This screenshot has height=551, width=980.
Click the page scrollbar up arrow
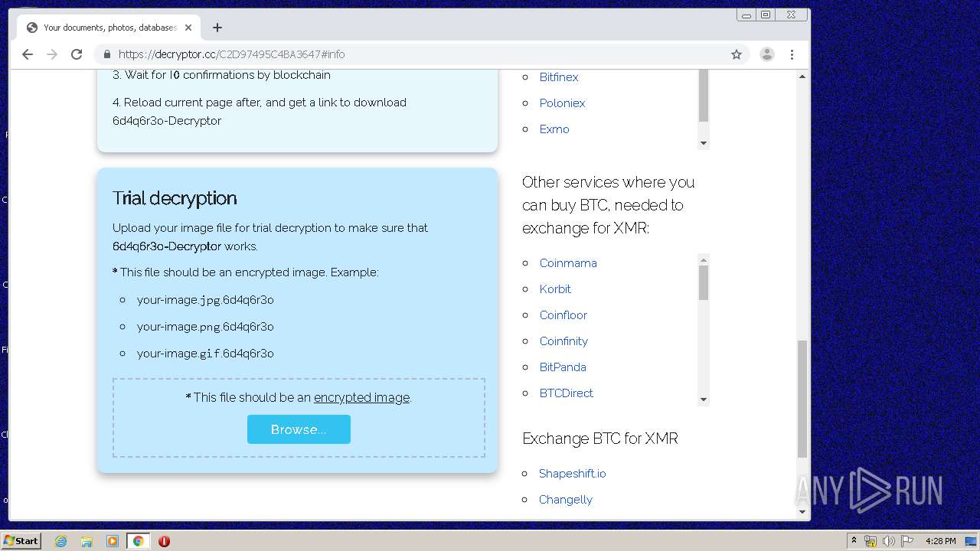(x=802, y=77)
